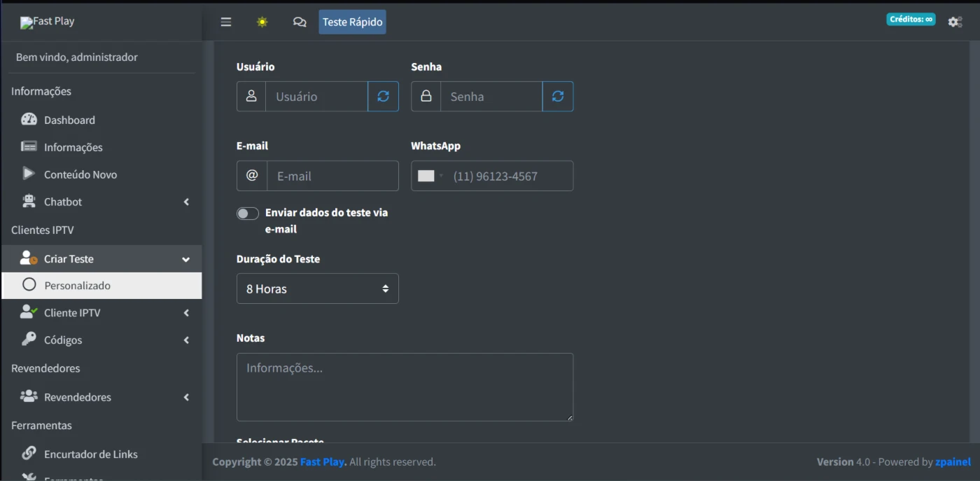The image size is (980, 481).
Task: Follow the zpainel link in footer
Action: coord(953,462)
